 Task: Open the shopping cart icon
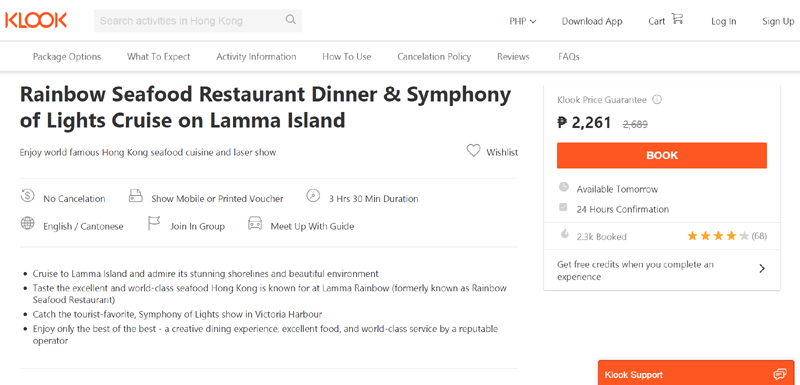(677, 19)
